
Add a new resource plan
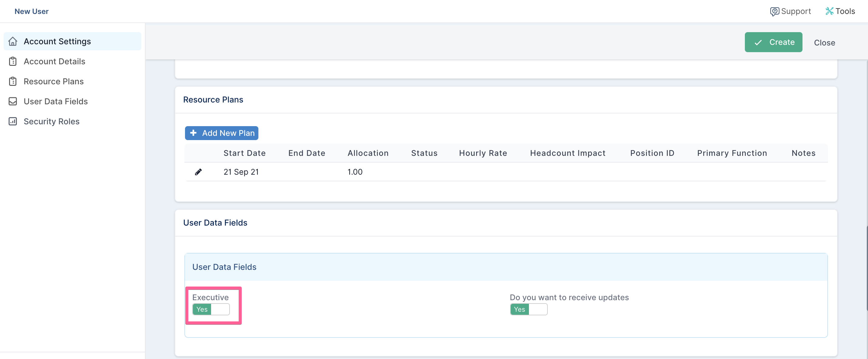point(221,133)
